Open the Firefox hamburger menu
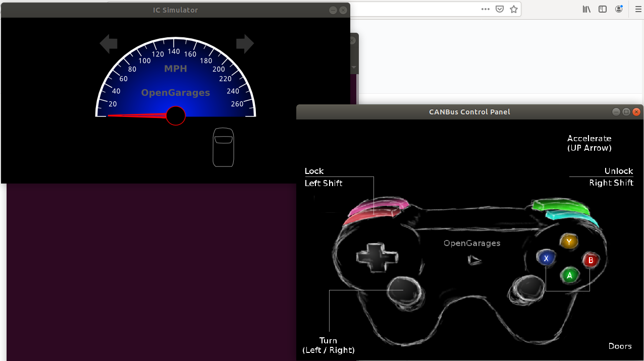644x361 pixels. (x=638, y=9)
